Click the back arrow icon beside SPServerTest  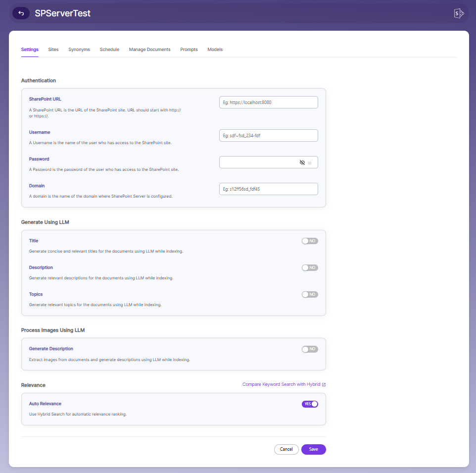point(21,13)
